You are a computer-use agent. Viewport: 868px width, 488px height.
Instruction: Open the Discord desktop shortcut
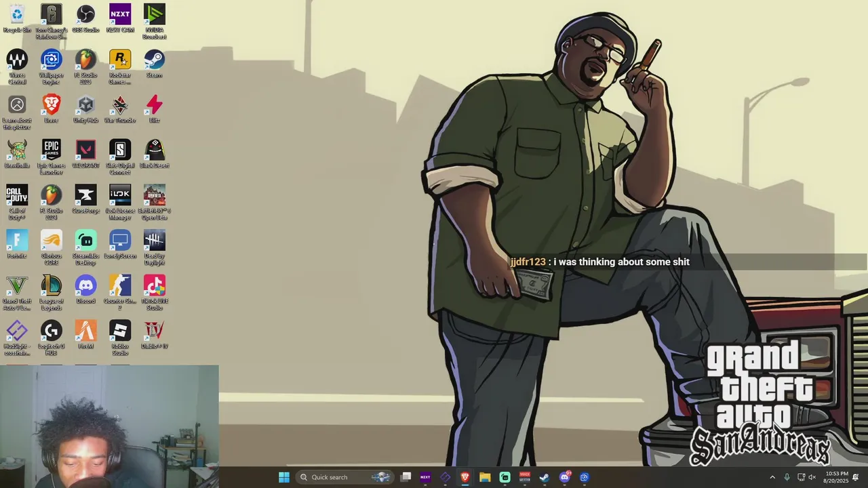tap(85, 290)
